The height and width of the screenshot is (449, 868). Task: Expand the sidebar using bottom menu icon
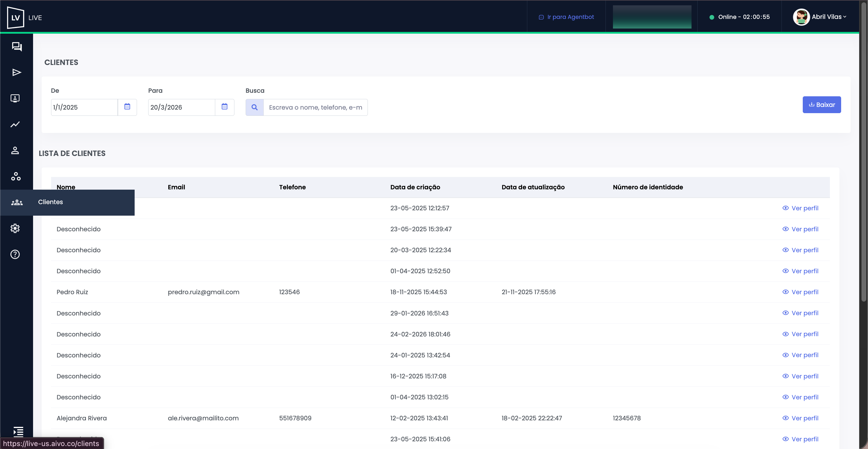pos(18,431)
